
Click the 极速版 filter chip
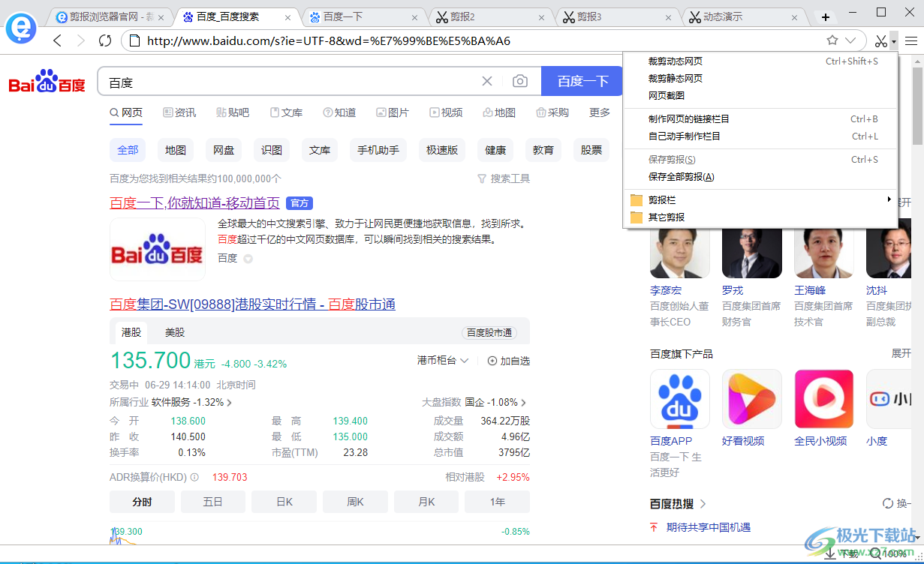442,150
